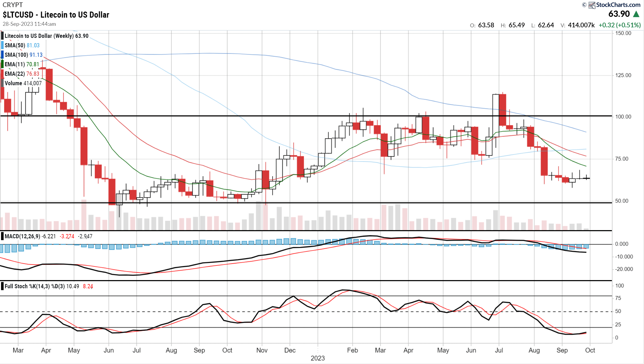Click the change value +0.32 (+0.51%)

(620, 25)
